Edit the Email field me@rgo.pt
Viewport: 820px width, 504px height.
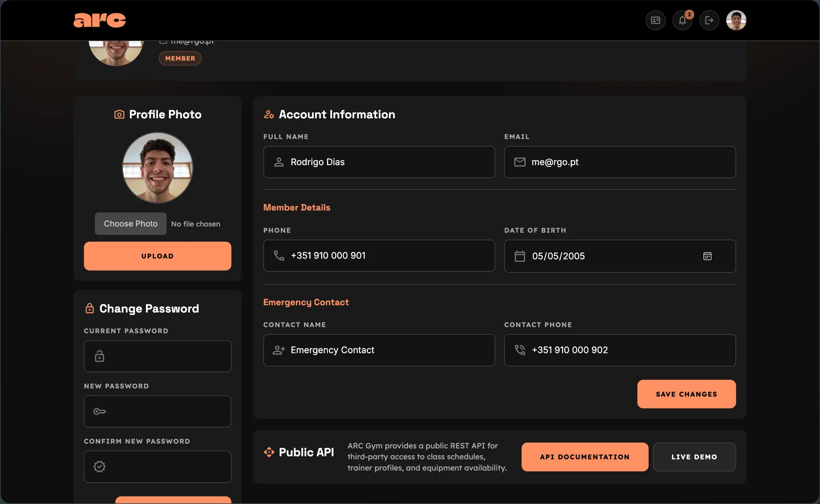620,162
